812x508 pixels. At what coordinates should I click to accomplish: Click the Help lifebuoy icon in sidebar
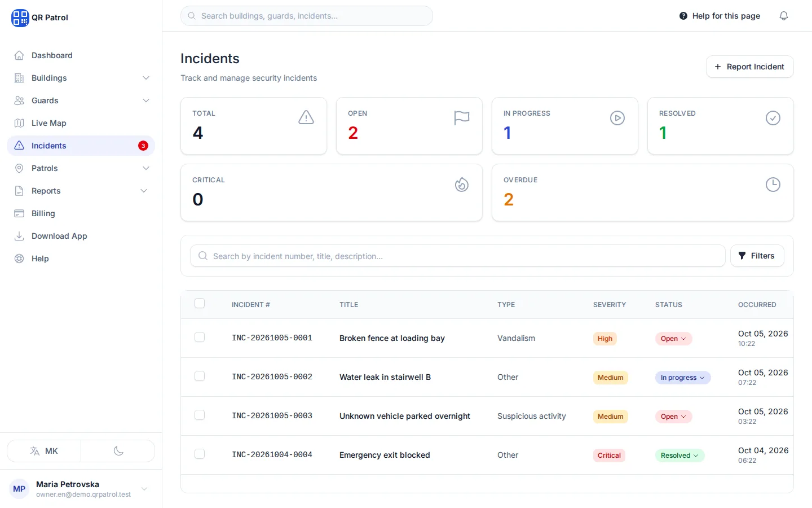click(x=19, y=259)
